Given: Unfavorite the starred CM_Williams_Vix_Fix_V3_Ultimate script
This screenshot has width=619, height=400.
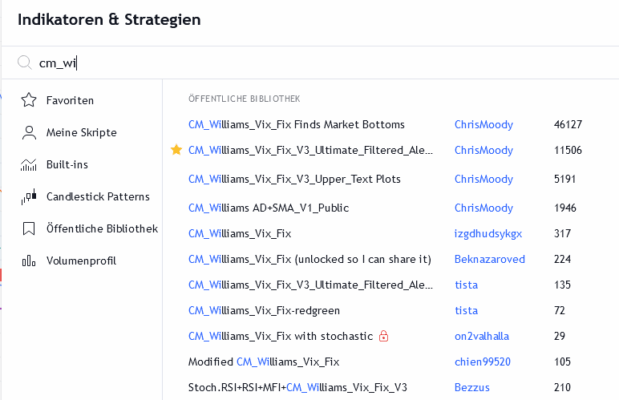Looking at the screenshot, I should (176, 150).
